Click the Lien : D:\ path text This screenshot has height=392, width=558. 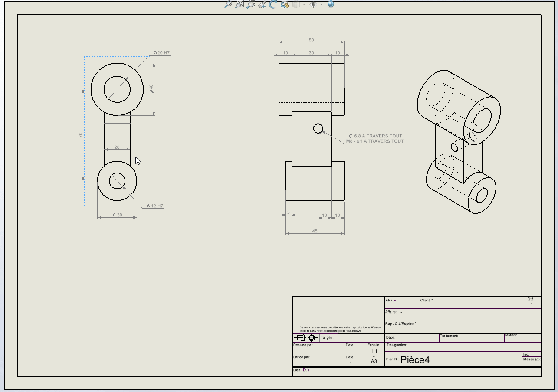(x=301, y=370)
